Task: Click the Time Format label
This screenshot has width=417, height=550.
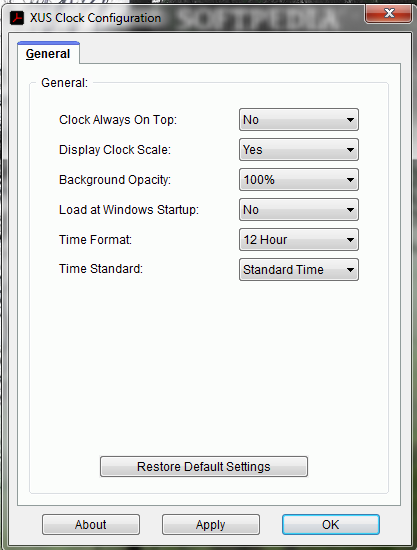Action: [95, 240]
